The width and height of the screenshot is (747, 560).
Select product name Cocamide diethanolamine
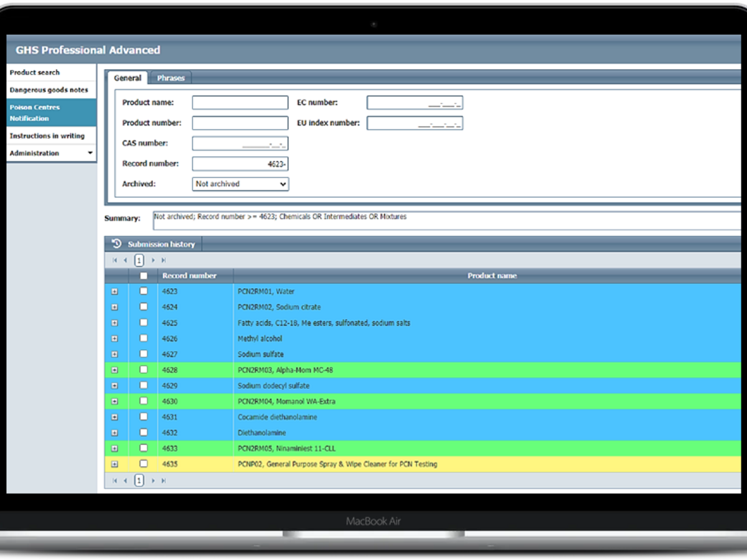point(277,417)
